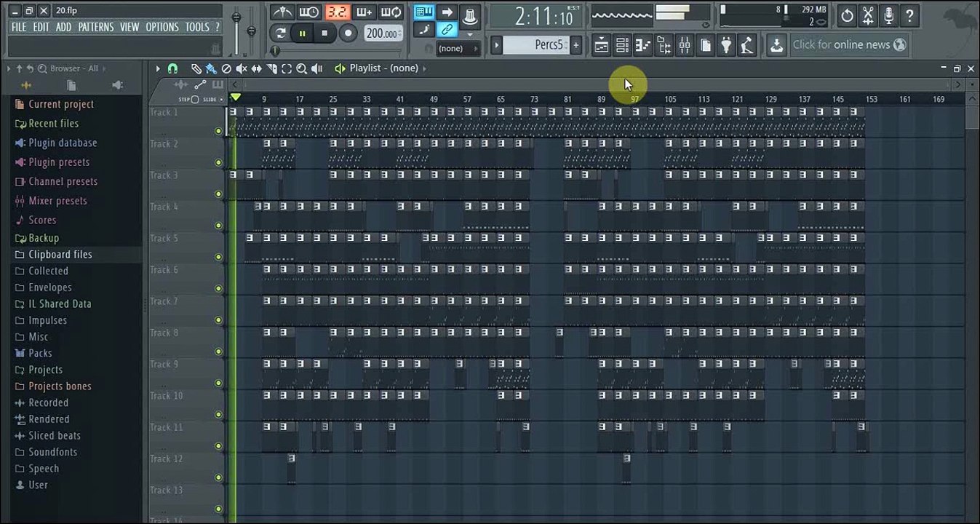The height and width of the screenshot is (524, 980).
Task: Toggle wait for input to start playing
Action: [309, 12]
